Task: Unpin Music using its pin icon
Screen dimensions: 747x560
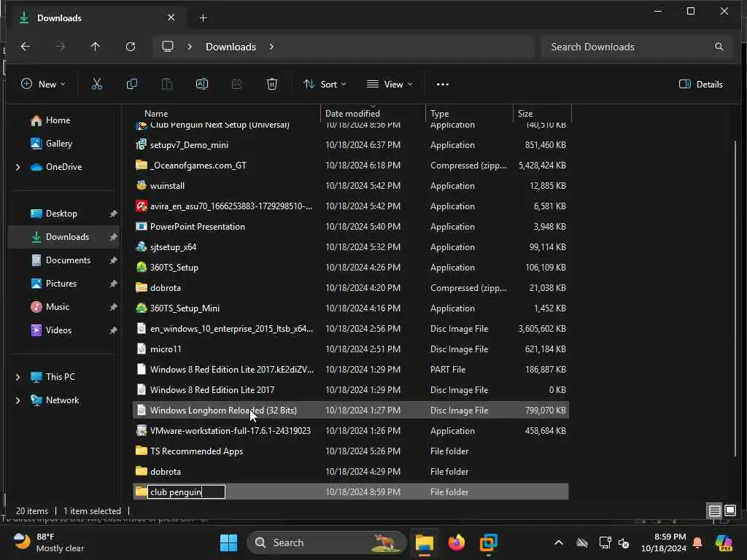Action: coord(113,307)
